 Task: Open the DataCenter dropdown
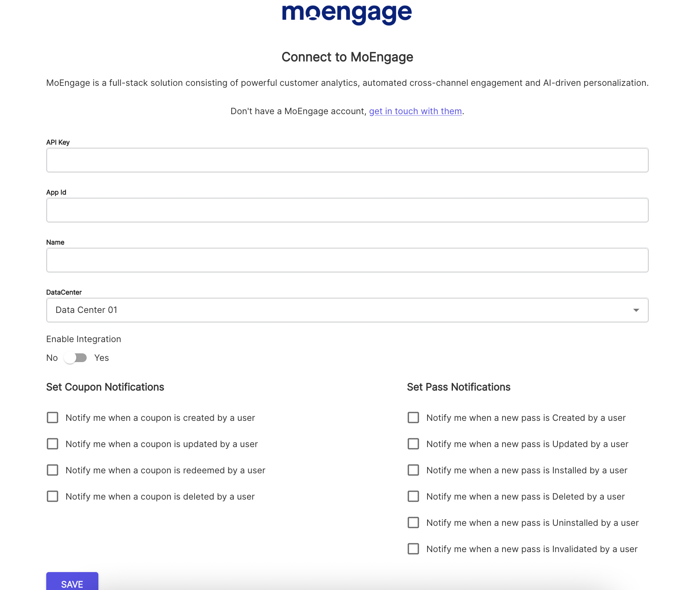347,310
